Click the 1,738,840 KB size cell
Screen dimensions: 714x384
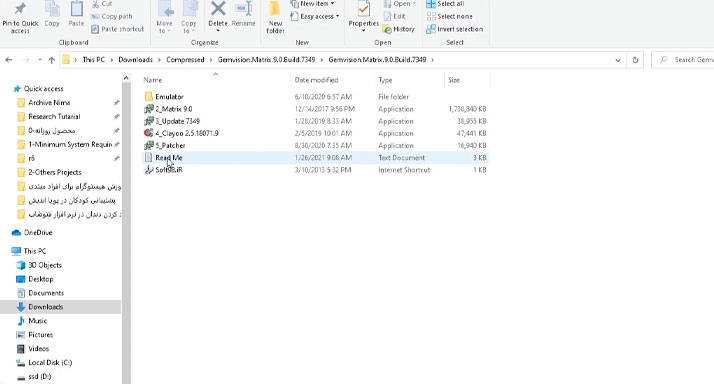tap(467, 109)
